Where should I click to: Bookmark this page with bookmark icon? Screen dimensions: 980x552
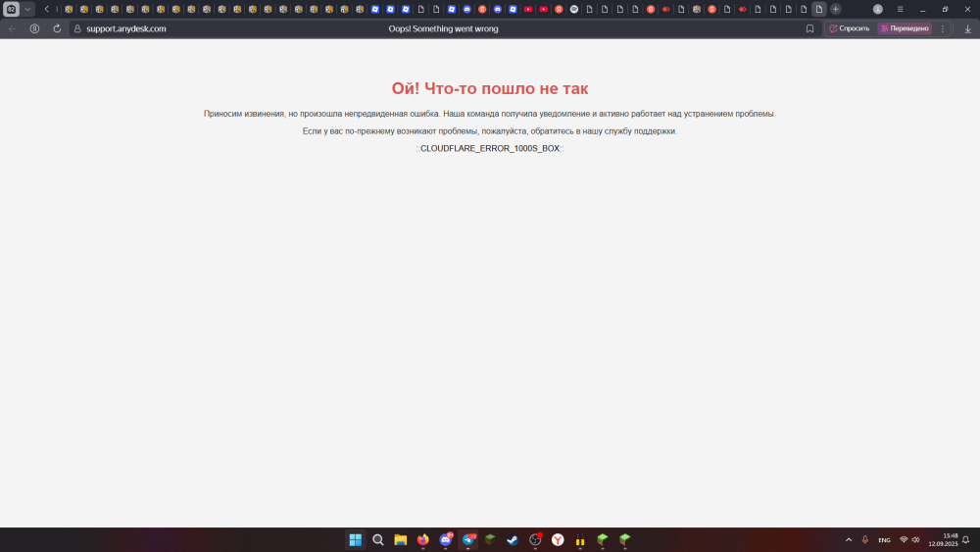(810, 28)
